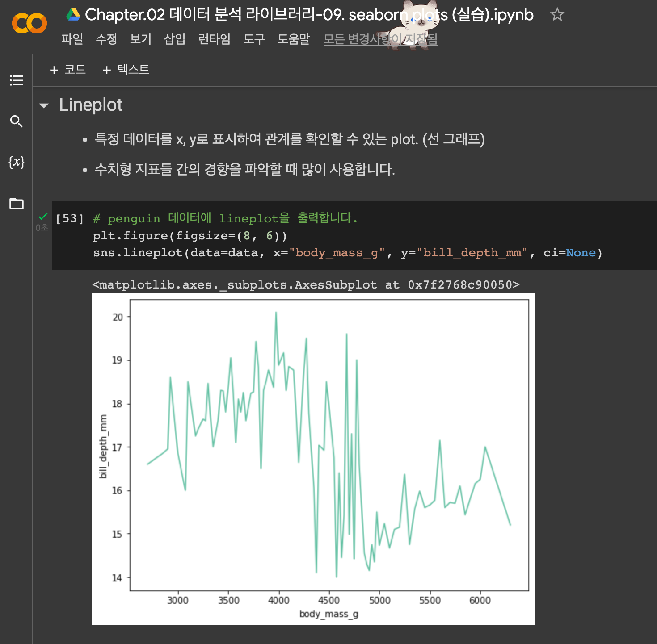Run cell [53]
Viewport: 657px width, 644px height.
click(x=70, y=218)
